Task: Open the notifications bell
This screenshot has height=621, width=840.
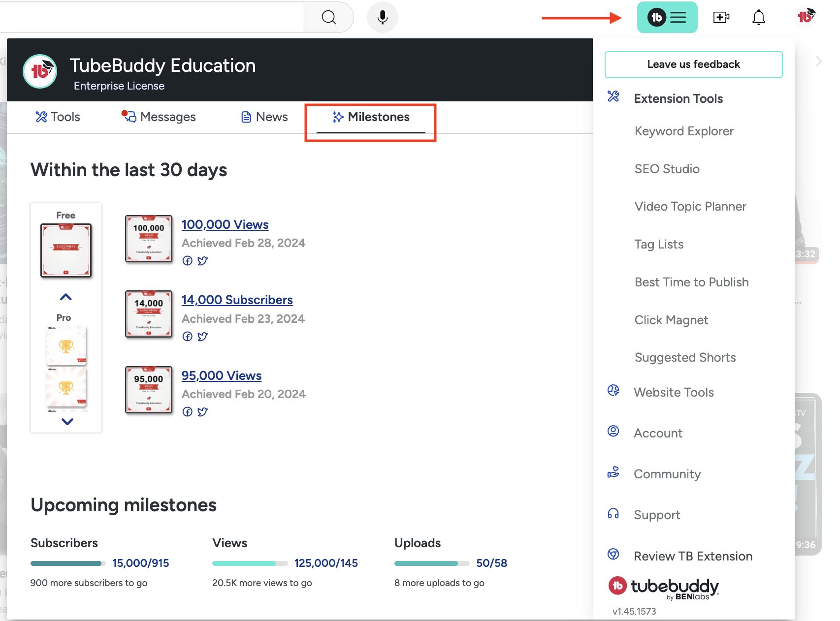Action: [758, 17]
